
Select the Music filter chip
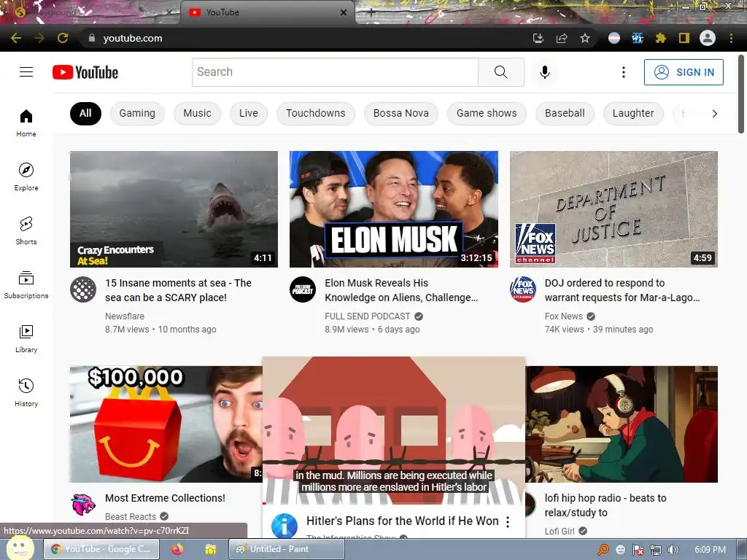197,113
